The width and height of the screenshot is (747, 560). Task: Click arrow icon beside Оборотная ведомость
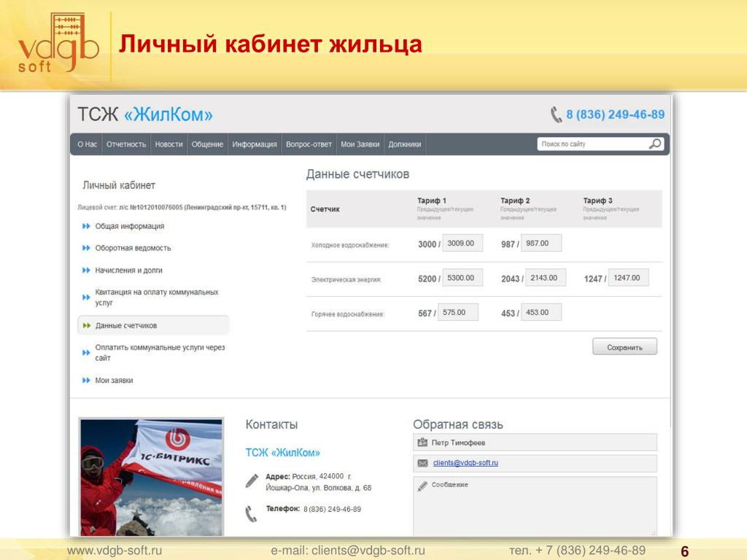(x=86, y=248)
